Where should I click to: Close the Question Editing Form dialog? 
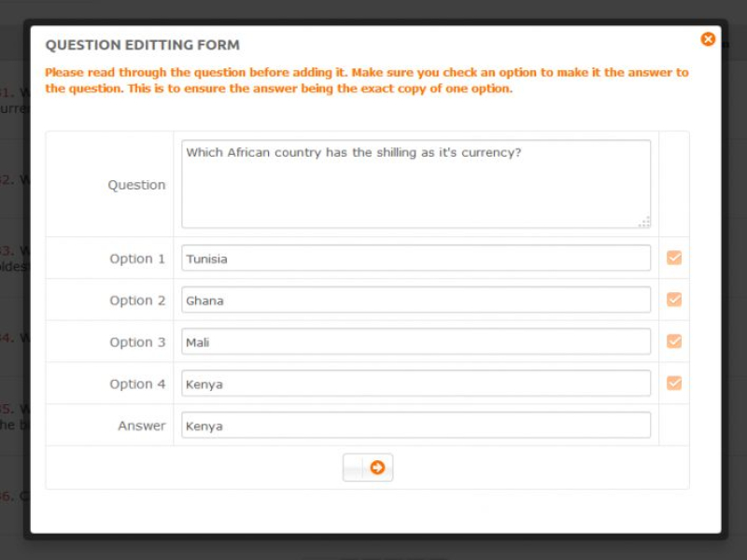coord(708,39)
